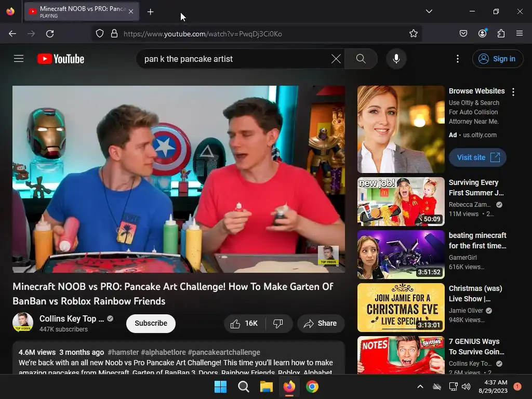
Task: Open Pocket save icon in toolbar
Action: (x=463, y=34)
